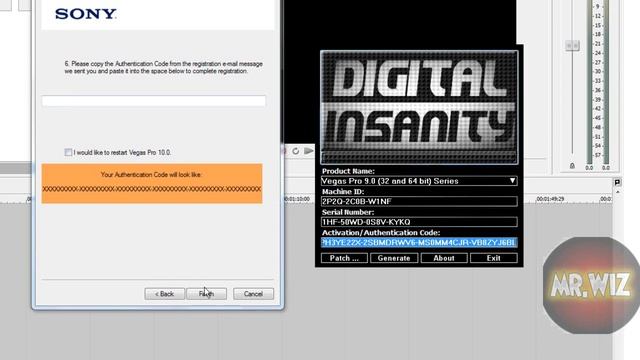This screenshot has width=640, height=360.
Task: Open the Product Name dropdown
Action: pos(419,181)
